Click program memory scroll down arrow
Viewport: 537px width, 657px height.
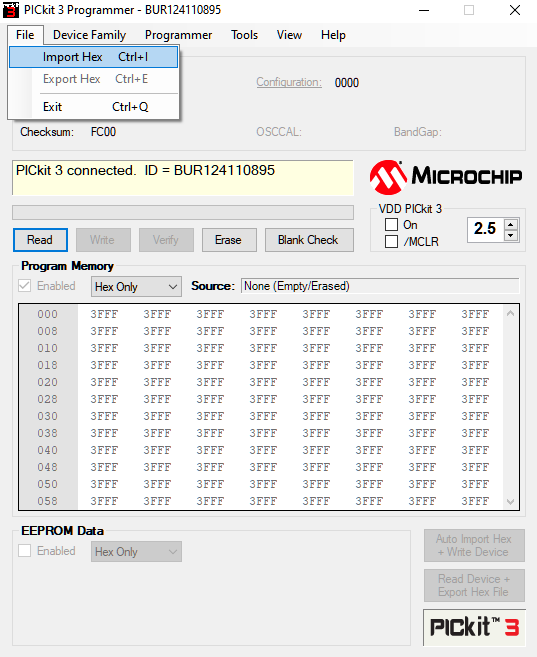click(510, 502)
